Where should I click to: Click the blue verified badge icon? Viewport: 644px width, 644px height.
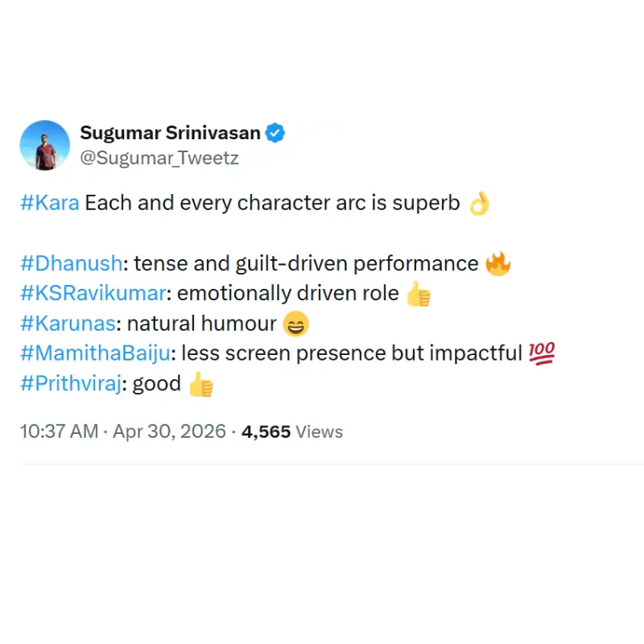point(275,133)
